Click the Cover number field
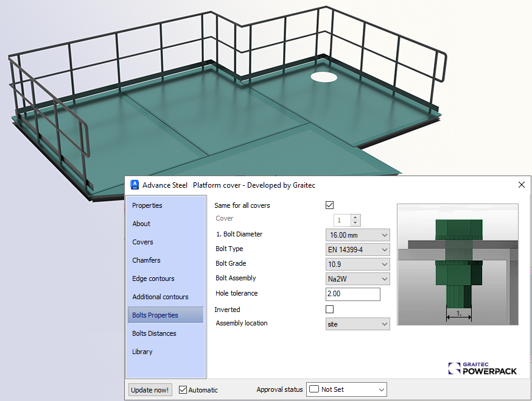The image size is (532, 401). coord(342,220)
